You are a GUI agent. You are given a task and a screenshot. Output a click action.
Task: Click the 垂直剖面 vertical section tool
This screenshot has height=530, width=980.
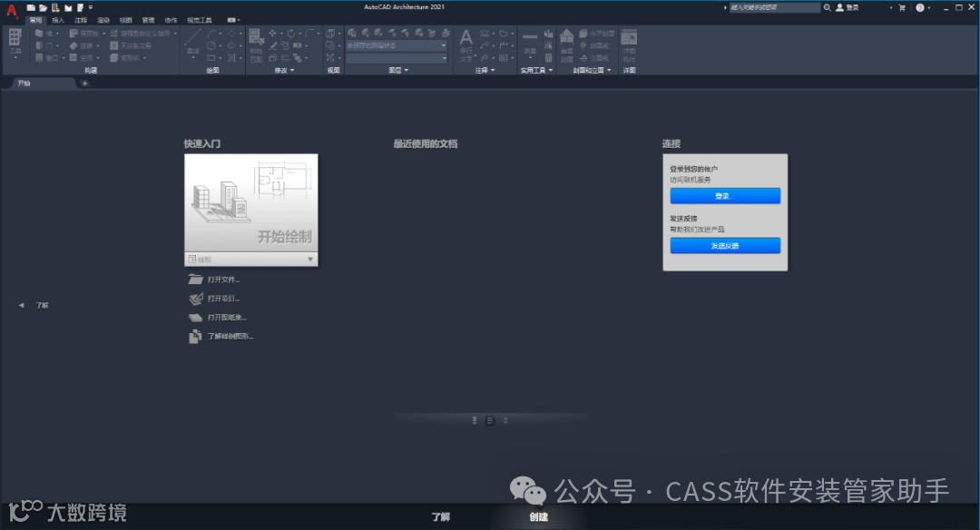[567, 44]
